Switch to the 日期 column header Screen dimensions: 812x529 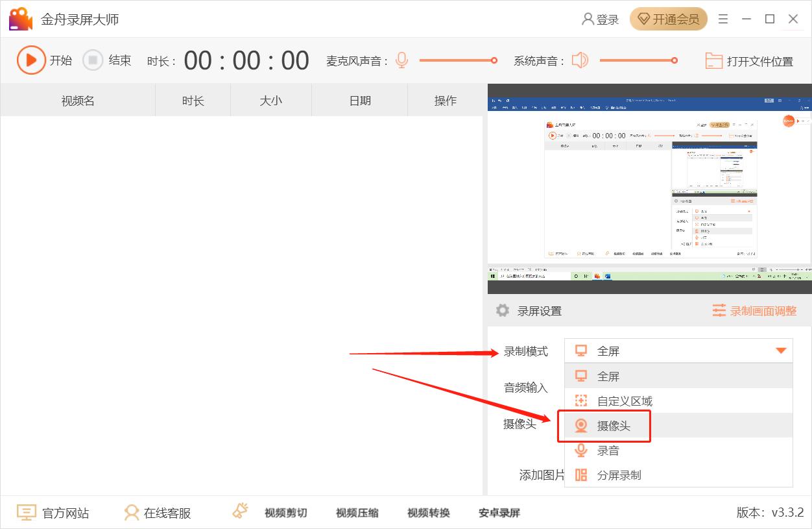(359, 100)
